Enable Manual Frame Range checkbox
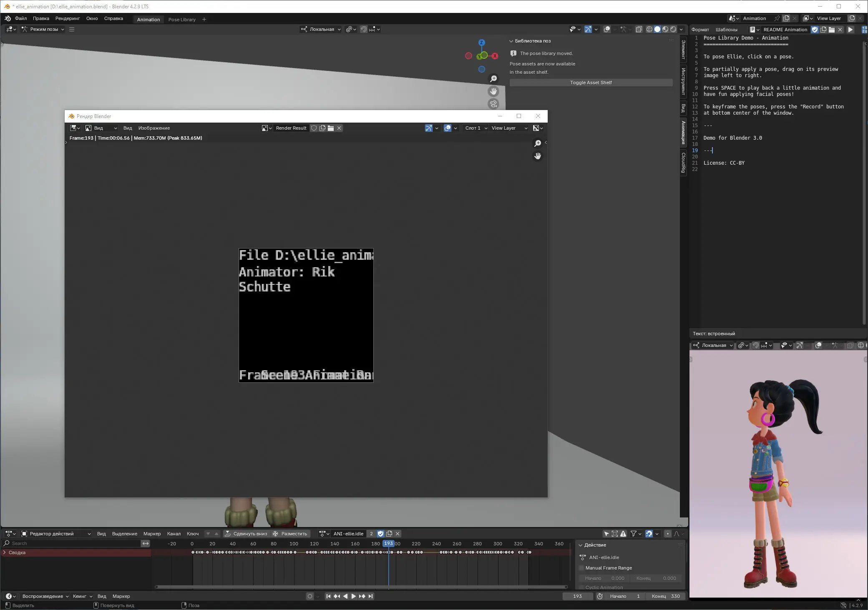Viewport: 868px width, 610px height. [581, 568]
